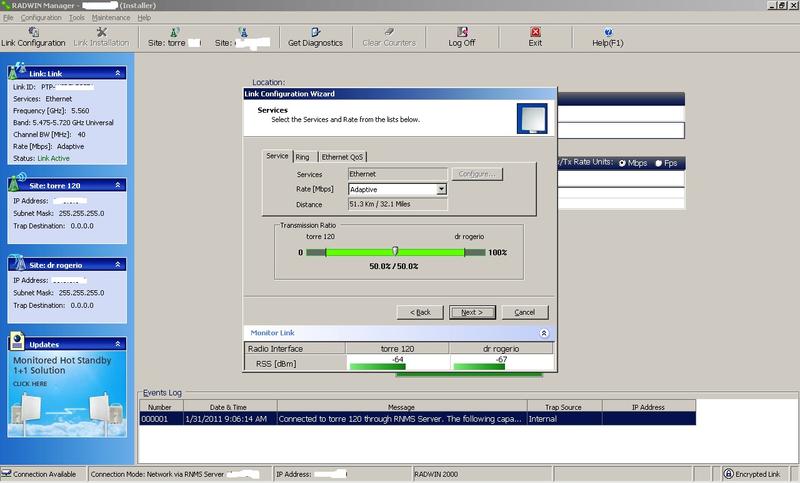Click the Message column header
Image resolution: width=800 pixels, height=483 pixels.
pos(402,407)
